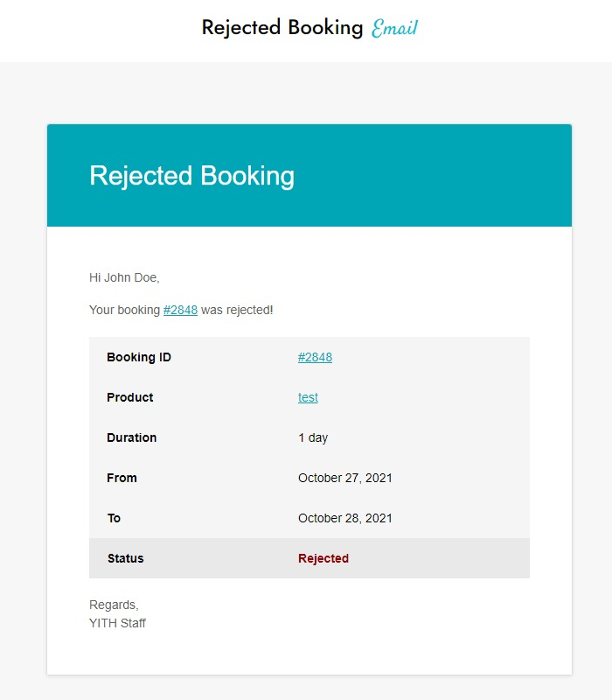Click the Hi John Doe greeting
612x700 pixels.
124,277
